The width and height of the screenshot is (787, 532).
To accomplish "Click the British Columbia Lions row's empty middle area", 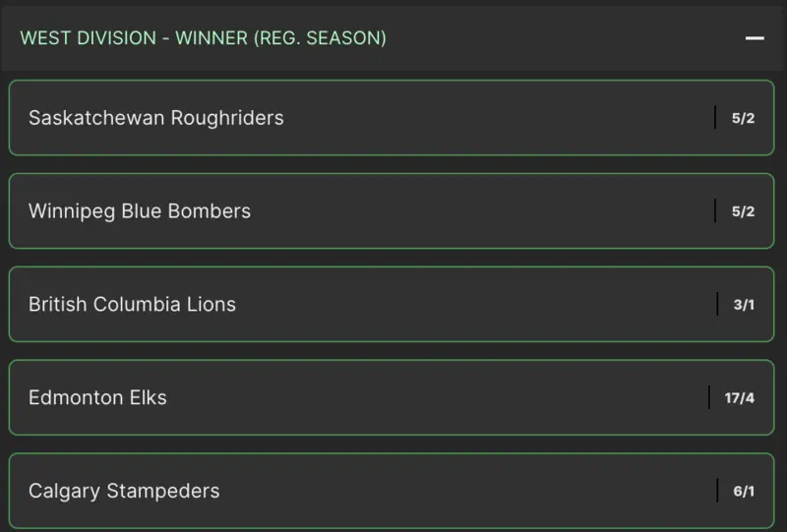I will tap(472, 305).
